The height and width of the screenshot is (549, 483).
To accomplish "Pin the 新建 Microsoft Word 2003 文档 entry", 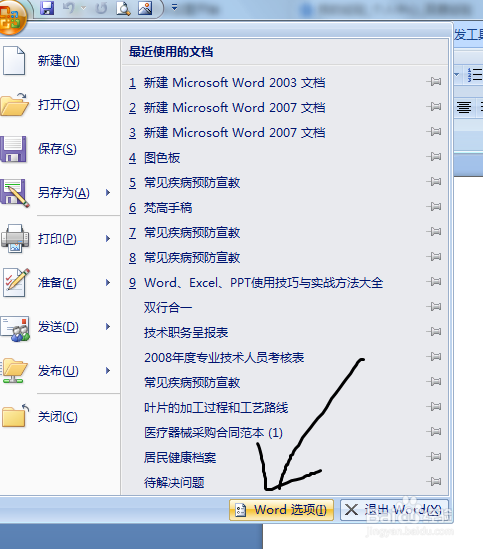I will click(434, 82).
